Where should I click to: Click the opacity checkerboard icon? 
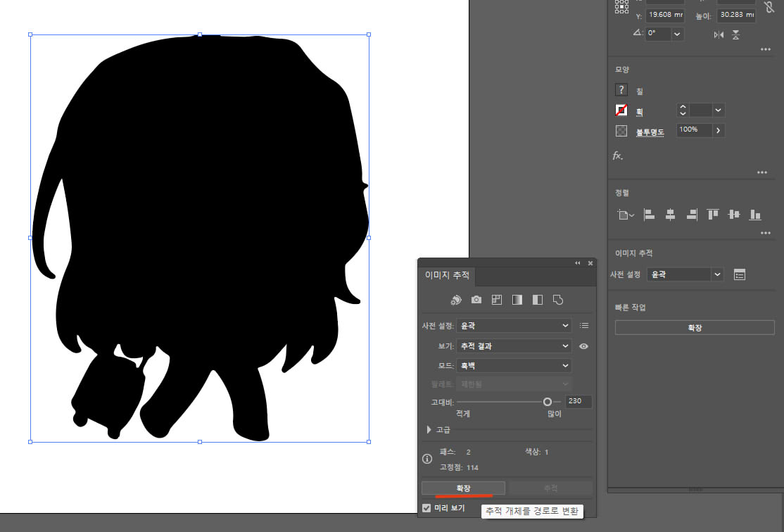coord(621,130)
